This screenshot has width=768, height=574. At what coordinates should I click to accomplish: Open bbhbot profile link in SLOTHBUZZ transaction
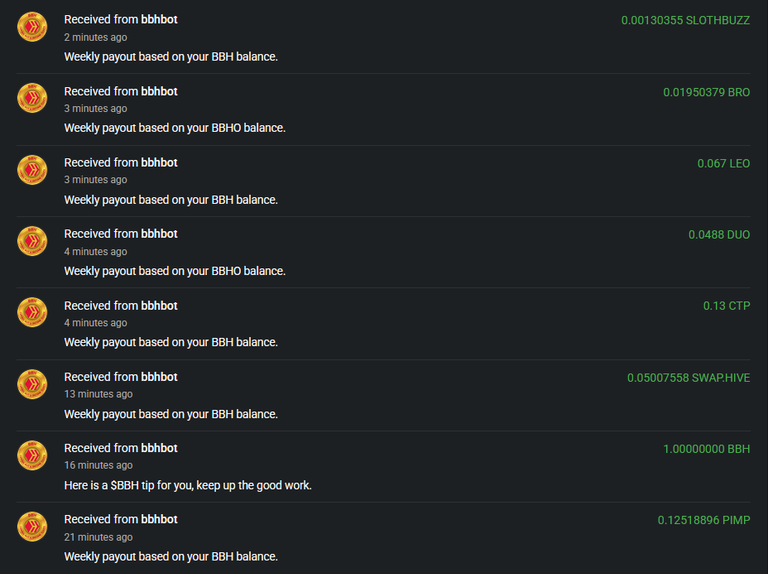(x=159, y=20)
